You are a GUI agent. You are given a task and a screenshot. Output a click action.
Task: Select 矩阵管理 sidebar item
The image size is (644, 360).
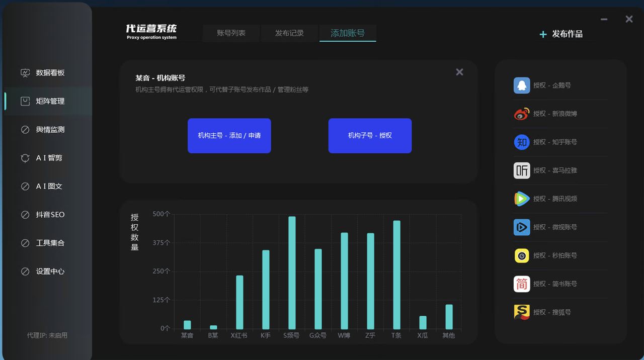(50, 101)
